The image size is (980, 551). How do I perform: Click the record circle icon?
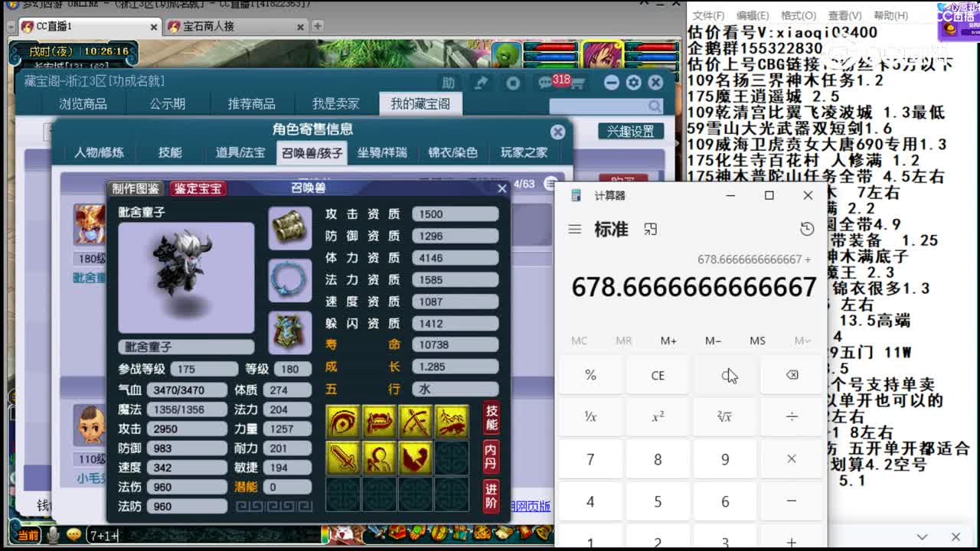(514, 83)
